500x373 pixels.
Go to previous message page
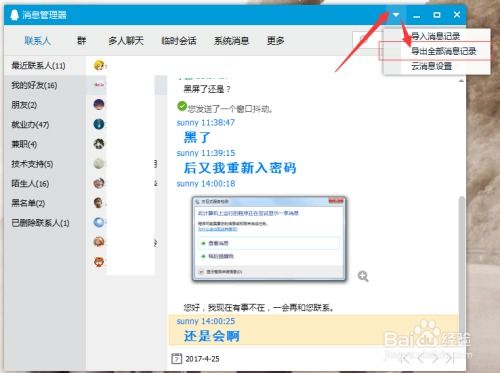pyautogui.click(x=421, y=358)
